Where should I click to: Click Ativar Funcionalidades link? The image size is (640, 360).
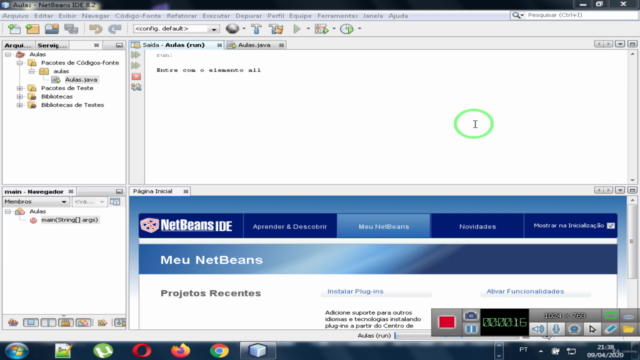click(525, 291)
